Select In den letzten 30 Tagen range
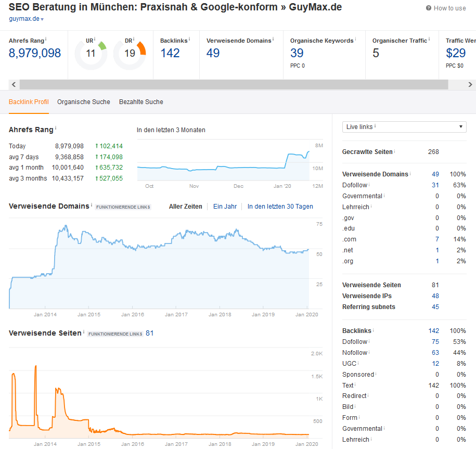This screenshot has width=476, height=449. tap(280, 207)
